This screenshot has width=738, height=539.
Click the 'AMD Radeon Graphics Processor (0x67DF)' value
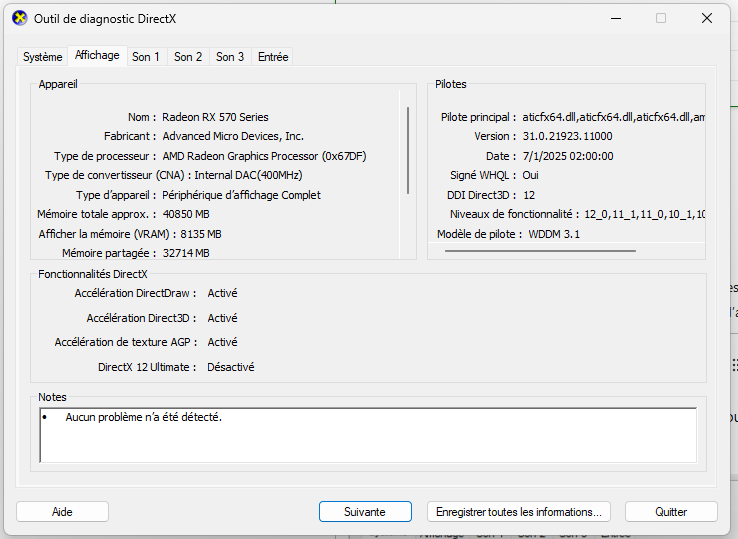pyautogui.click(x=264, y=156)
